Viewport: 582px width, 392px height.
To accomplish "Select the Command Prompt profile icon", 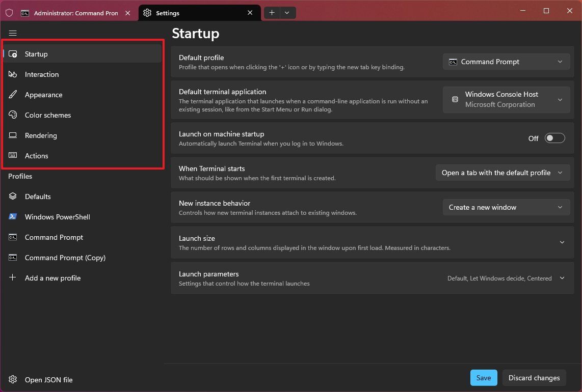I will pos(13,237).
